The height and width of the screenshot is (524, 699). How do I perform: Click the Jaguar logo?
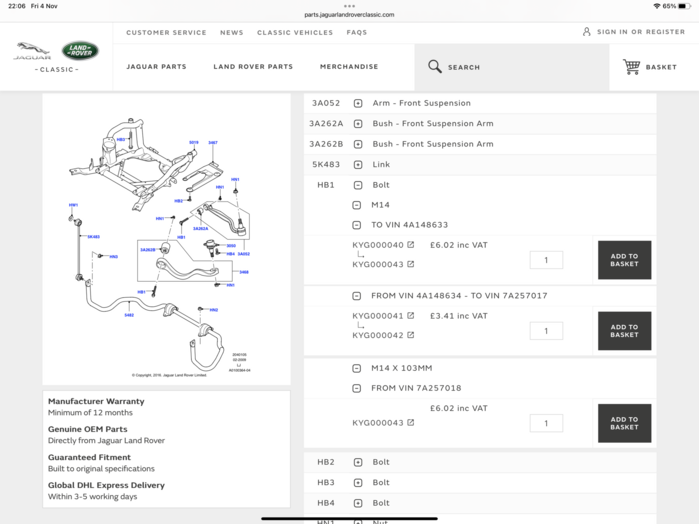(32, 51)
